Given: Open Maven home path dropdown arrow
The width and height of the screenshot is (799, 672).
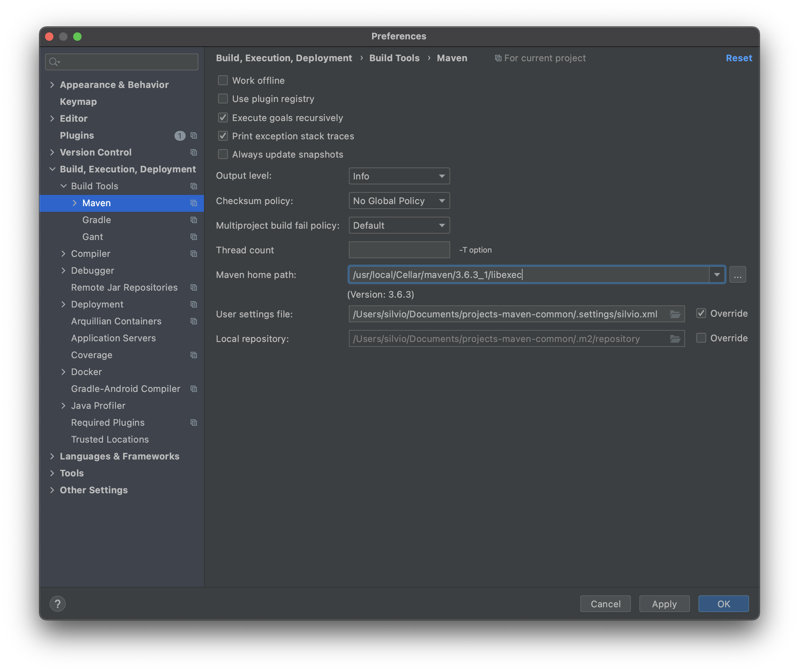Looking at the screenshot, I should point(717,275).
